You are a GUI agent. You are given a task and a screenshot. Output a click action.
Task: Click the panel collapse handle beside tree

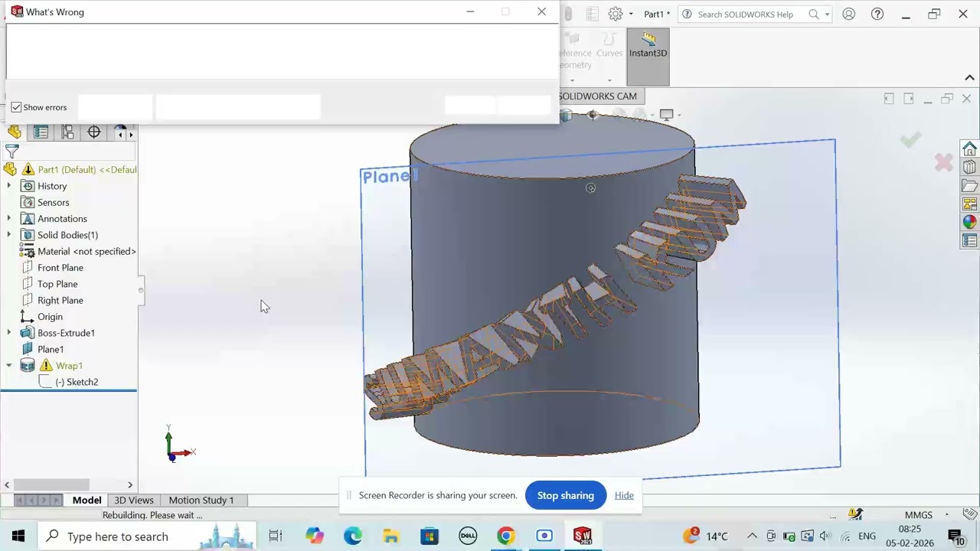point(141,290)
